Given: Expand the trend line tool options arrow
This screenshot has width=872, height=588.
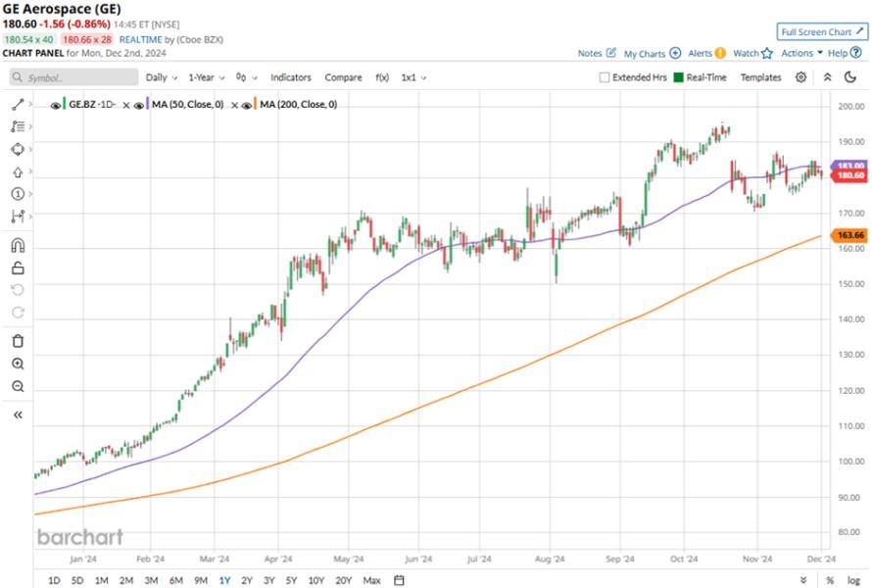Looking at the screenshot, I should click(x=30, y=104).
